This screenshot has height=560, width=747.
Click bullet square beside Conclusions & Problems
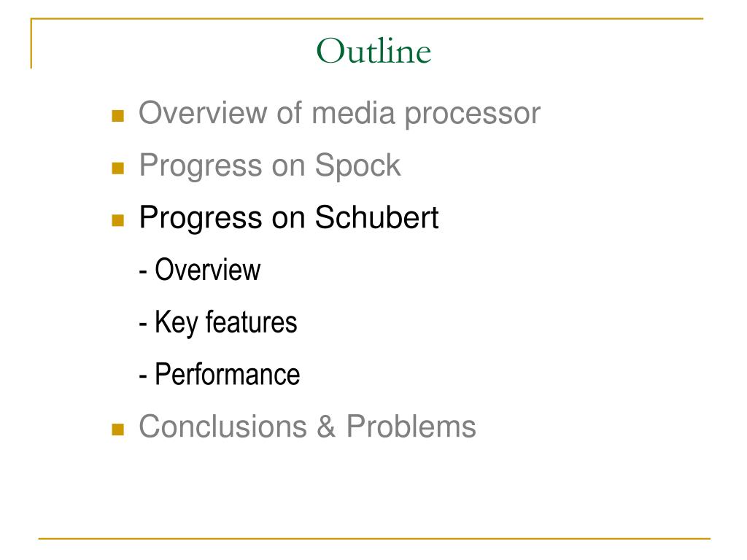click(x=117, y=429)
